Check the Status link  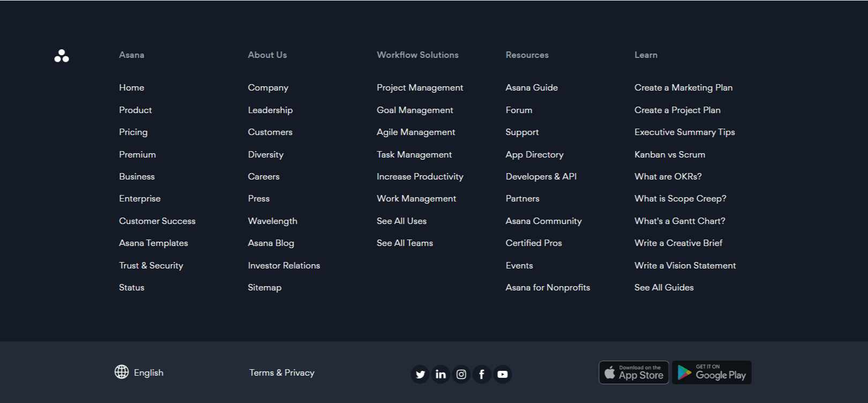tap(132, 287)
